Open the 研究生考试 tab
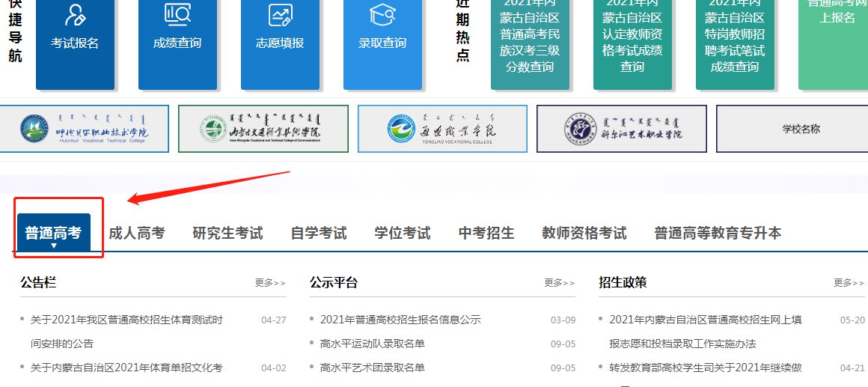 (227, 233)
